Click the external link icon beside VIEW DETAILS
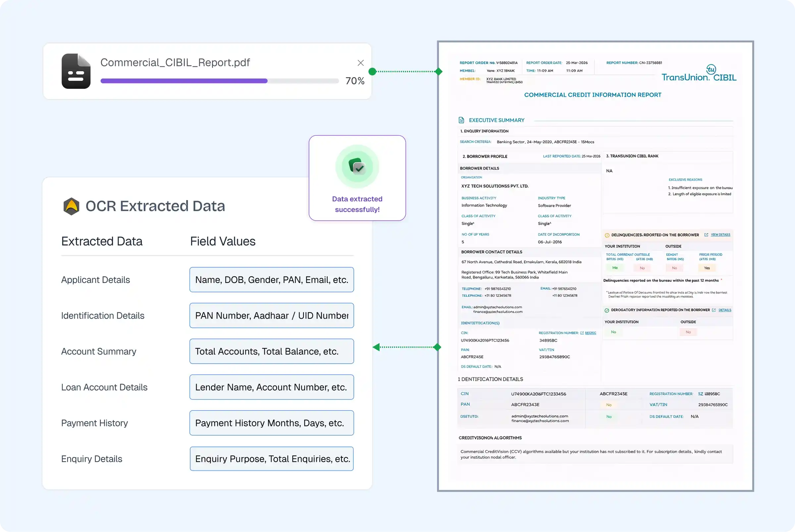Viewport: 795px width, 532px height. coord(707,235)
